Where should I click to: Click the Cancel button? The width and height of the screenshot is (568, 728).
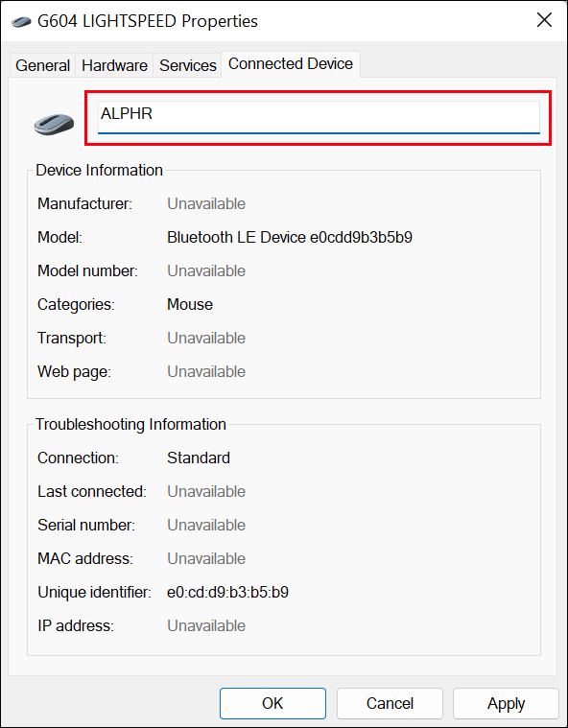(x=390, y=703)
